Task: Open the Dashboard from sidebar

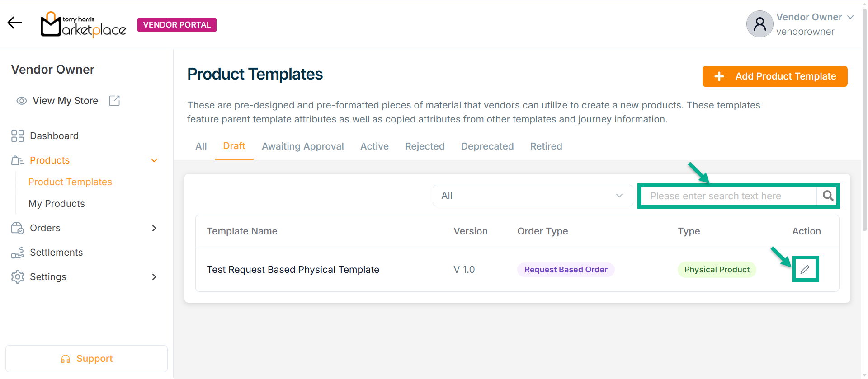Action: 54,136
